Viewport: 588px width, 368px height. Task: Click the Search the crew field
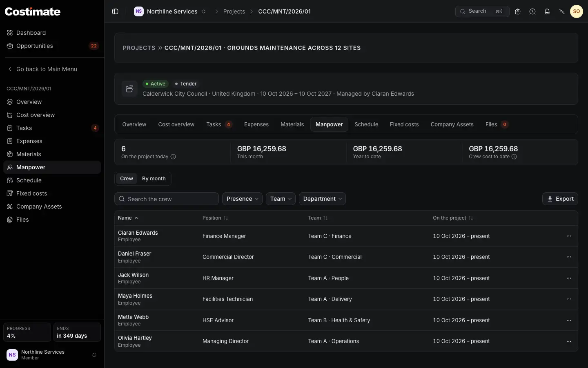click(x=167, y=199)
